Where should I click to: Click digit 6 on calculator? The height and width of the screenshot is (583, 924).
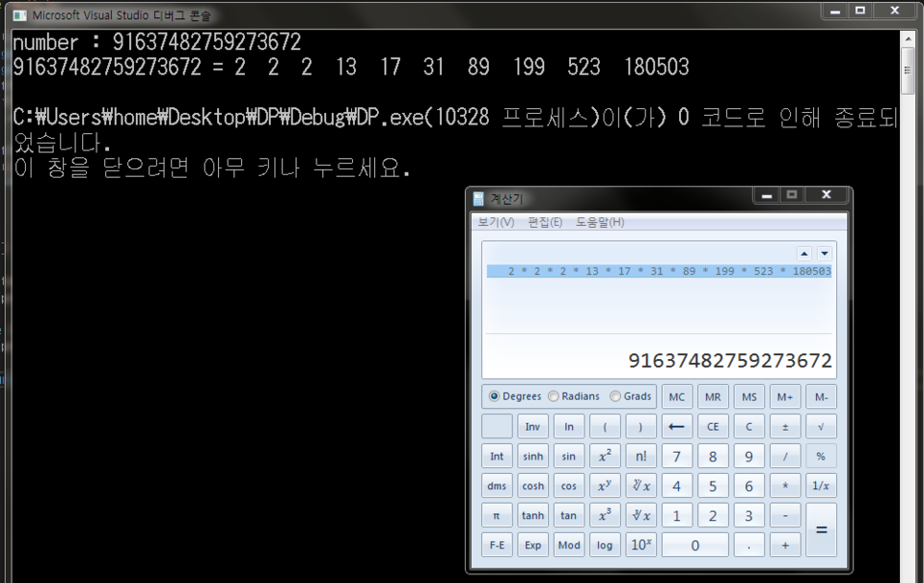pyautogui.click(x=749, y=485)
